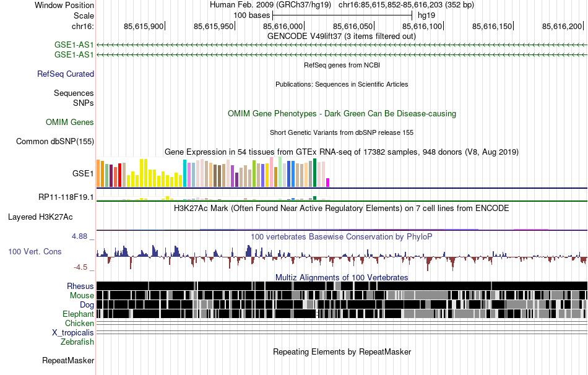Click the H3K27Ac Mark track title
This screenshot has width=588, height=375.
(342, 208)
